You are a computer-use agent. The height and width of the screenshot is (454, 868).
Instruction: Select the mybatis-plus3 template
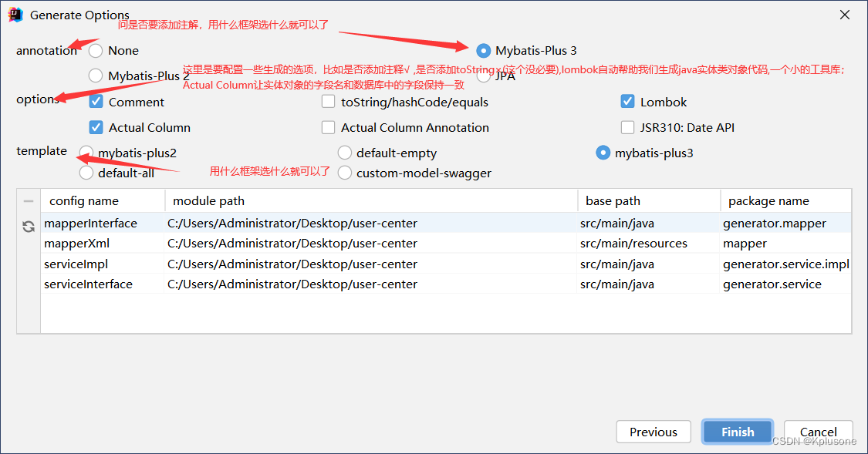click(603, 153)
